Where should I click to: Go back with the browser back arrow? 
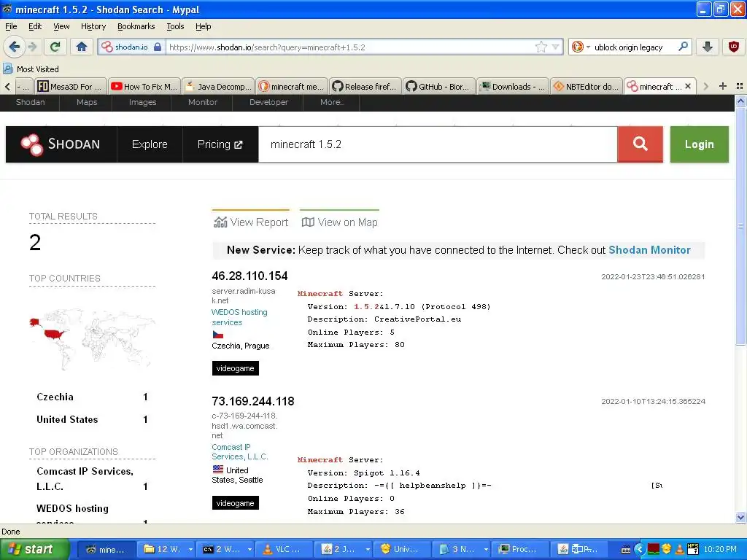coord(14,47)
